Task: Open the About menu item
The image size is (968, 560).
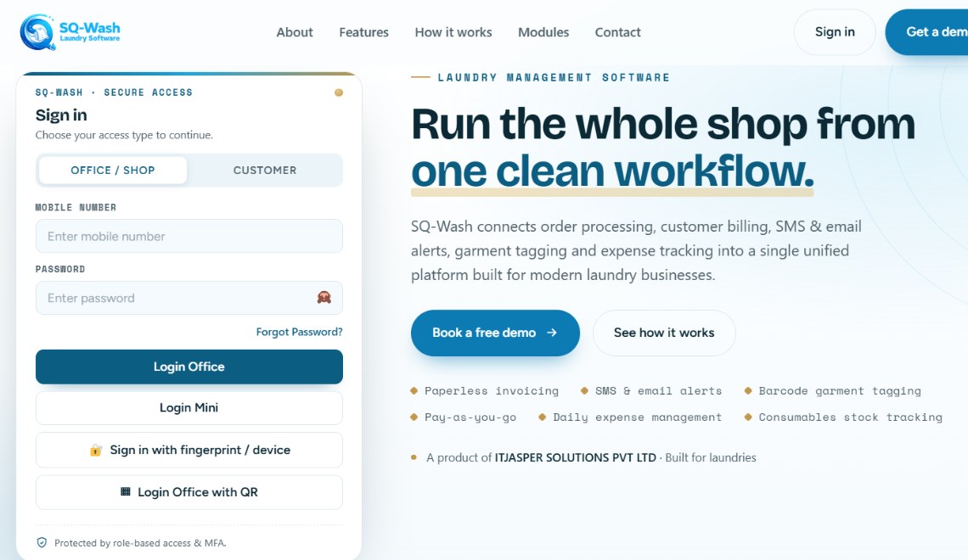Action: coord(295,32)
